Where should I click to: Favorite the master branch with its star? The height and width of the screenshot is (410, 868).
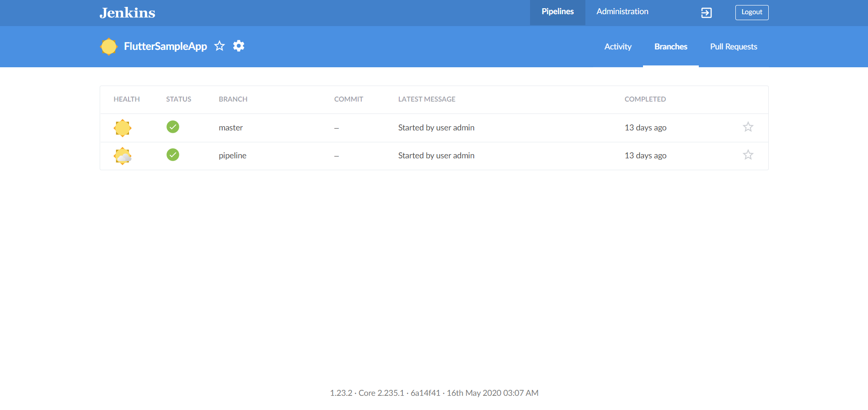(x=748, y=127)
